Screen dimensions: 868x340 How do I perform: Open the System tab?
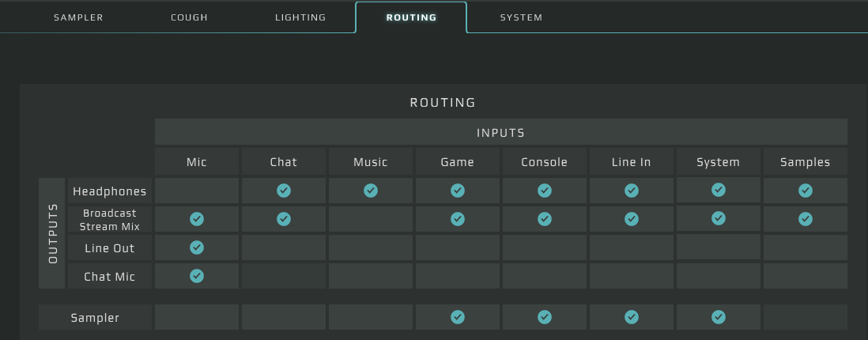click(521, 17)
